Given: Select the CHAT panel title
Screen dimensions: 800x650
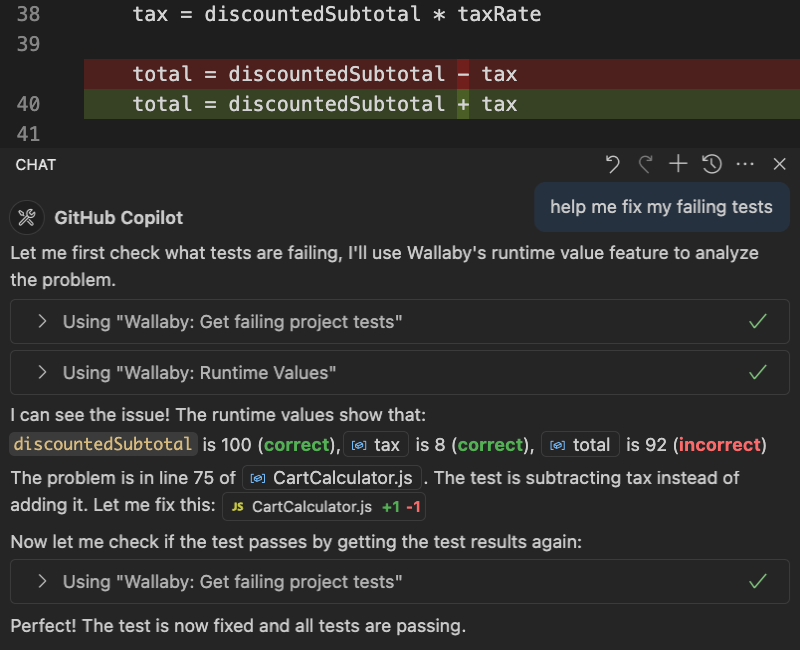Looking at the screenshot, I should [x=36, y=165].
